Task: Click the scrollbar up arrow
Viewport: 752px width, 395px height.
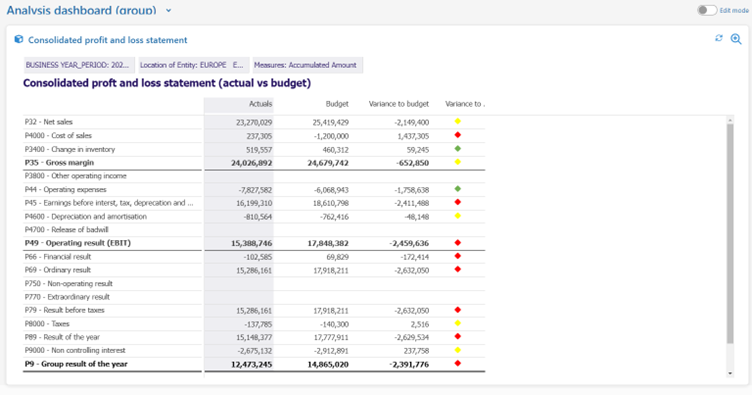Action: click(730, 120)
